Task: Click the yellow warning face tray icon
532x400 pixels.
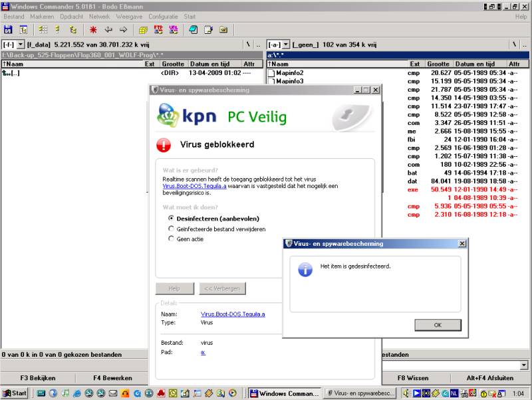Action: tap(484, 393)
